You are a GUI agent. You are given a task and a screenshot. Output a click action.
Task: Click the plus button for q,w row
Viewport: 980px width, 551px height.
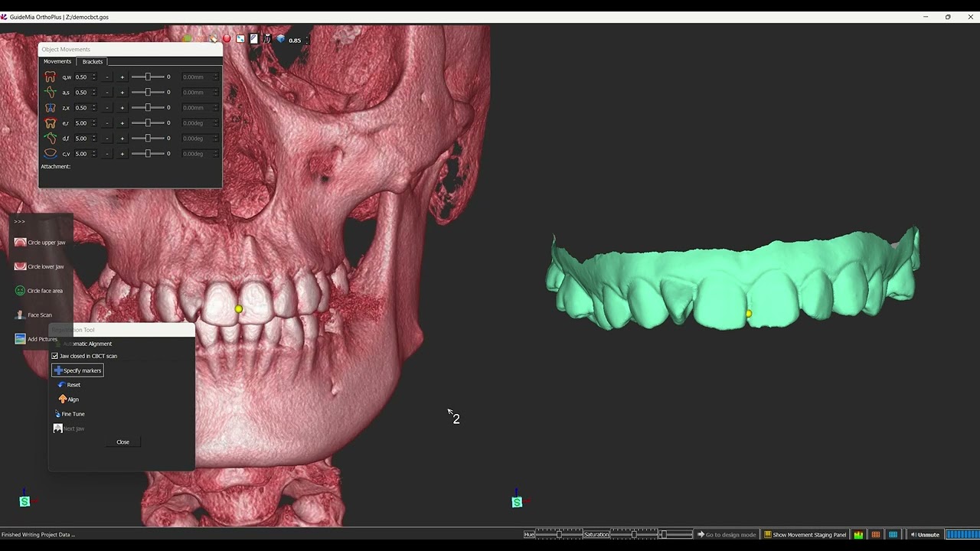click(x=122, y=77)
